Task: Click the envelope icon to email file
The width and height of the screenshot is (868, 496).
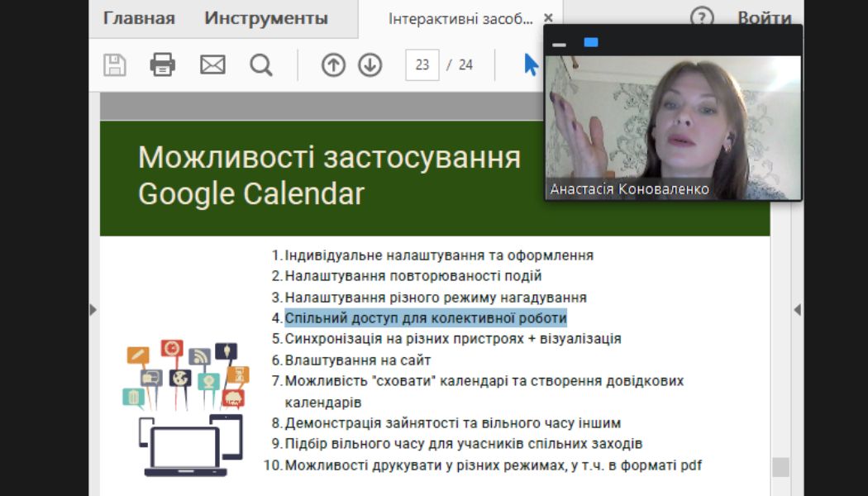Action: 212,64
